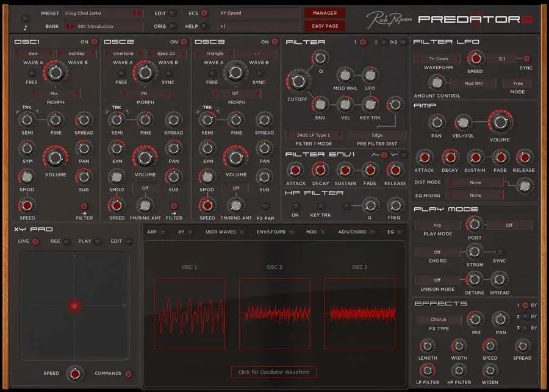Screen dimensions: 549x392
Task: Enable the HP Filter ON switch
Action: (x=295, y=206)
